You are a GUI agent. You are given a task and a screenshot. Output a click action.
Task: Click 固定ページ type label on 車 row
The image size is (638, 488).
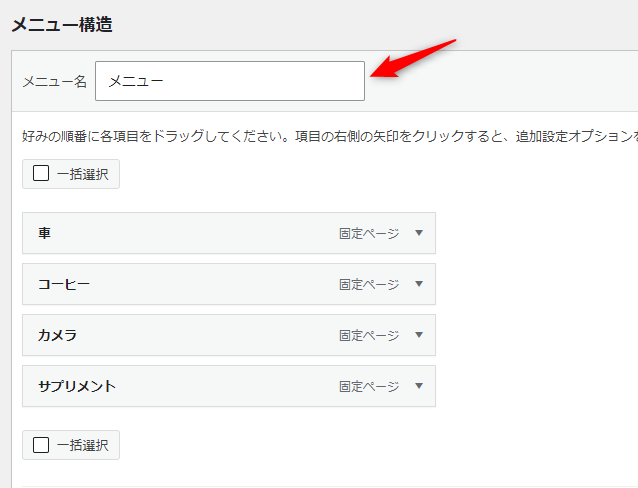[368, 234]
